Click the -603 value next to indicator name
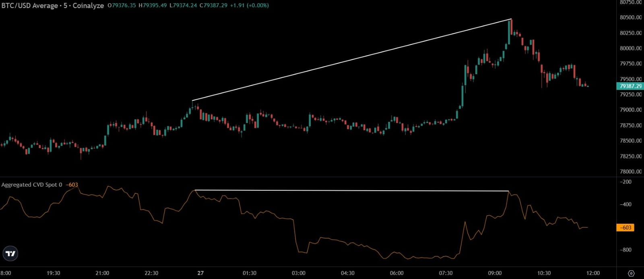Viewport: 644px width, 279px height. tap(72, 185)
